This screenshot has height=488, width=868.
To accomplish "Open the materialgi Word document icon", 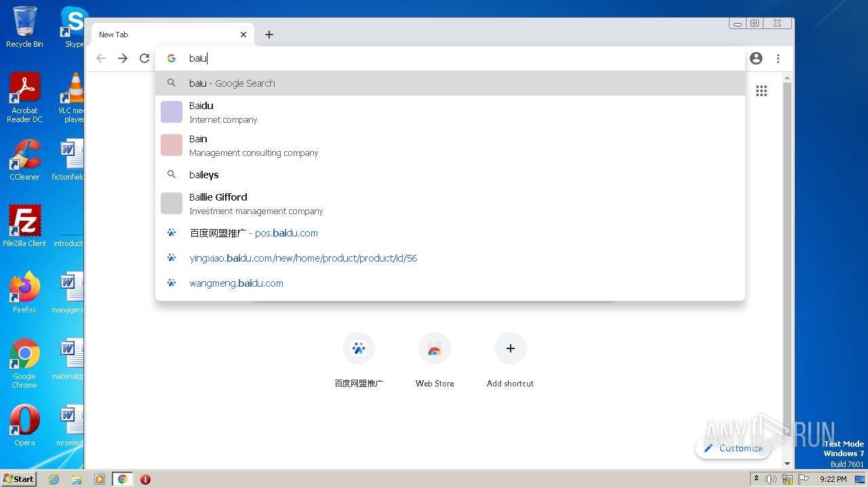I will (68, 359).
